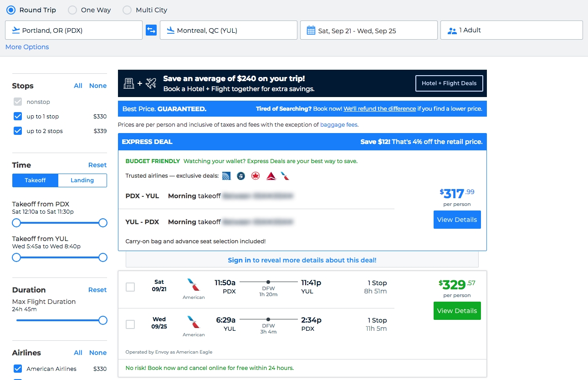Click the departure plane icon beside Portland
This screenshot has height=380, width=588.
[16, 31]
